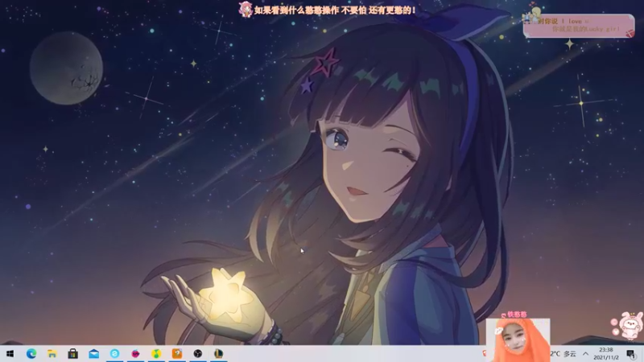Switch to the blue circular e browser

click(x=114, y=353)
